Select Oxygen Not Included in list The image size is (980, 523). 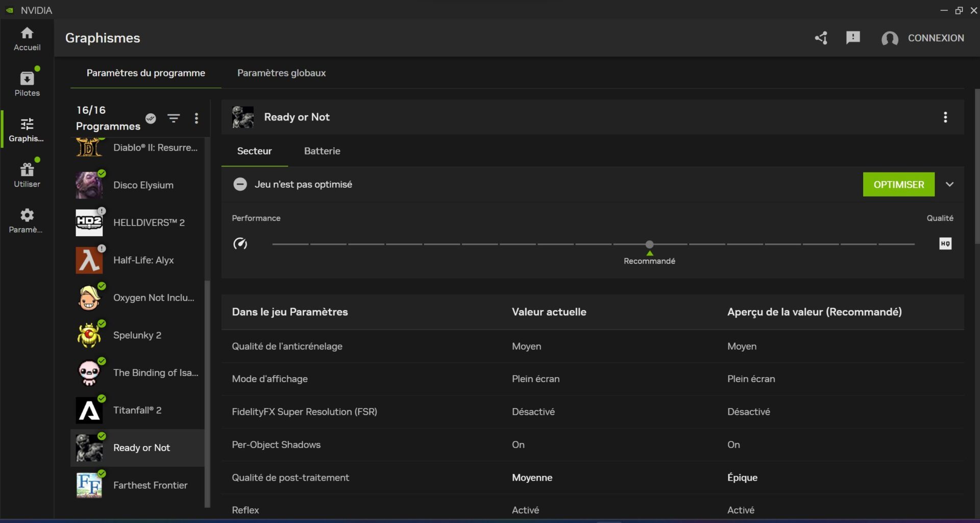(x=137, y=297)
